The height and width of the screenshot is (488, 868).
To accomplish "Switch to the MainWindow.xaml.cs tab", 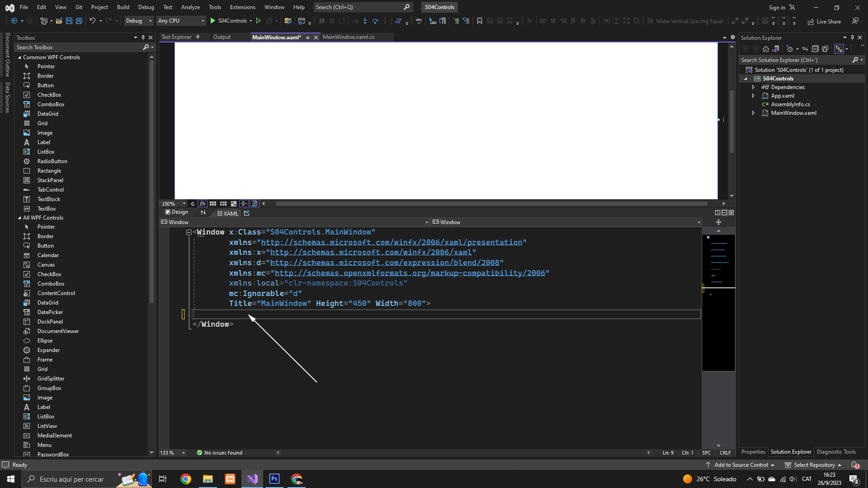I will tap(348, 37).
